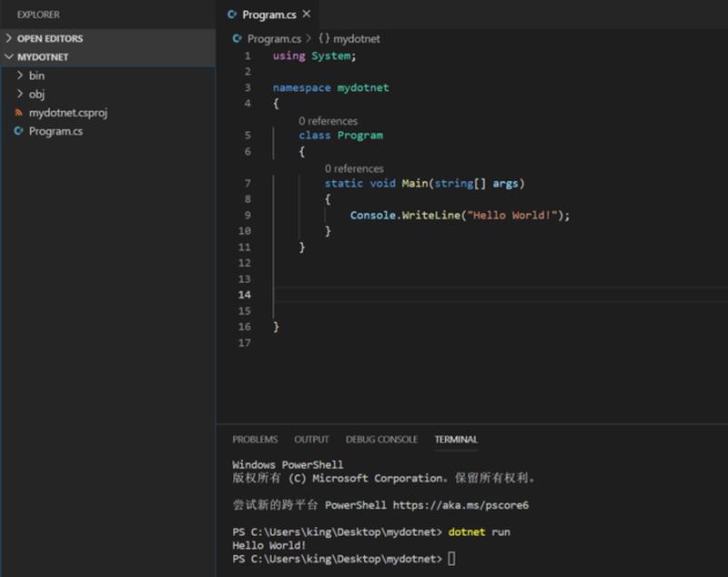
Task: Click line number 1 in the gutter
Action: 248,56
